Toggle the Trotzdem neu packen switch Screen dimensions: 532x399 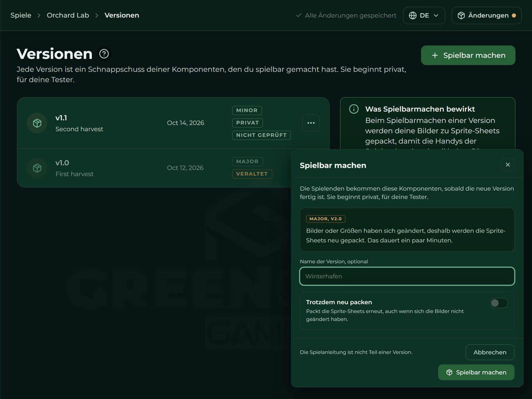(x=499, y=303)
